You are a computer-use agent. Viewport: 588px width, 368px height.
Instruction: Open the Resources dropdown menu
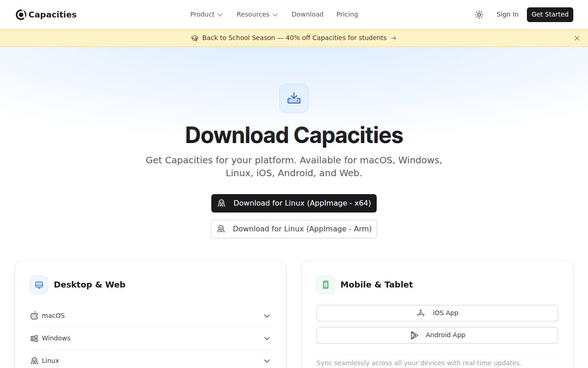[257, 15]
